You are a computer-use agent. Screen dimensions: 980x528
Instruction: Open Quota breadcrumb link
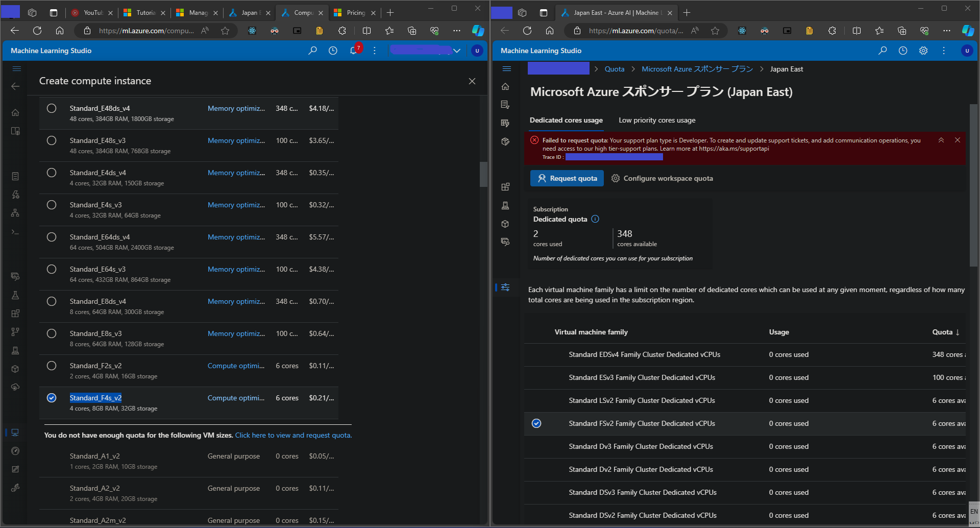click(615, 69)
